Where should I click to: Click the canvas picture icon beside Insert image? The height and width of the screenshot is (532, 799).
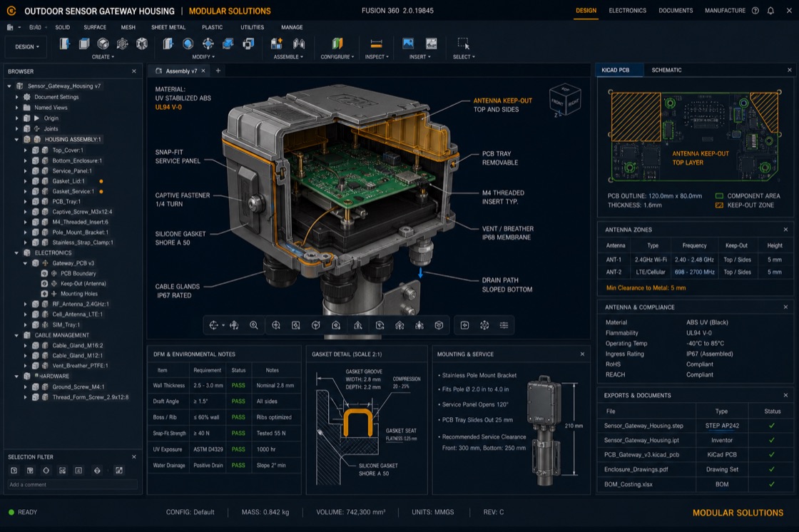click(432, 44)
